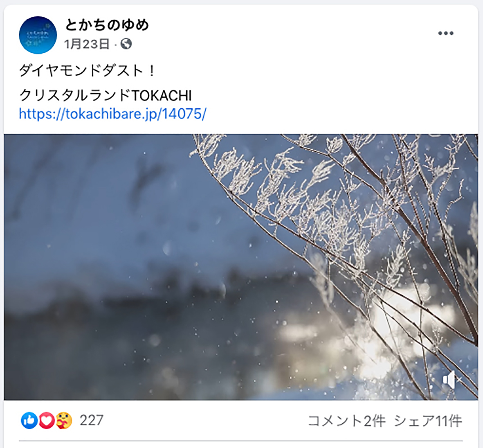Open the reactions list showing 227
Screen dimensions: 483x448
coord(92,420)
